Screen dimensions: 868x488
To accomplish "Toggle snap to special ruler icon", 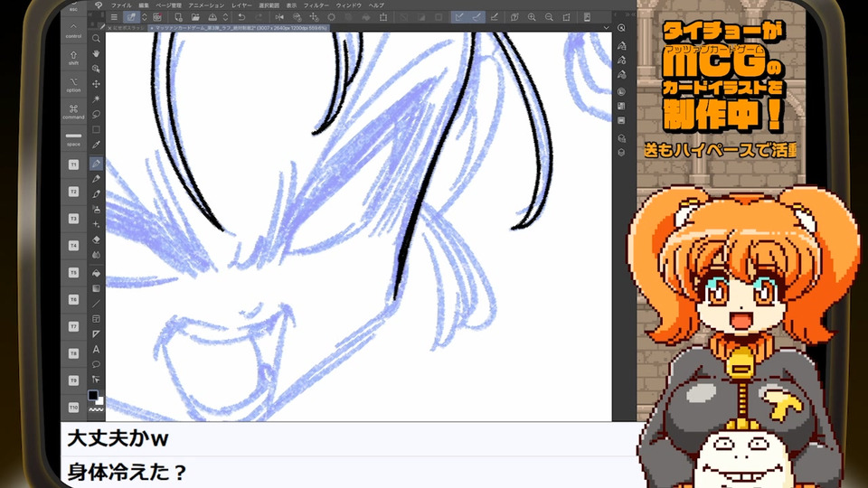I will click(x=476, y=17).
